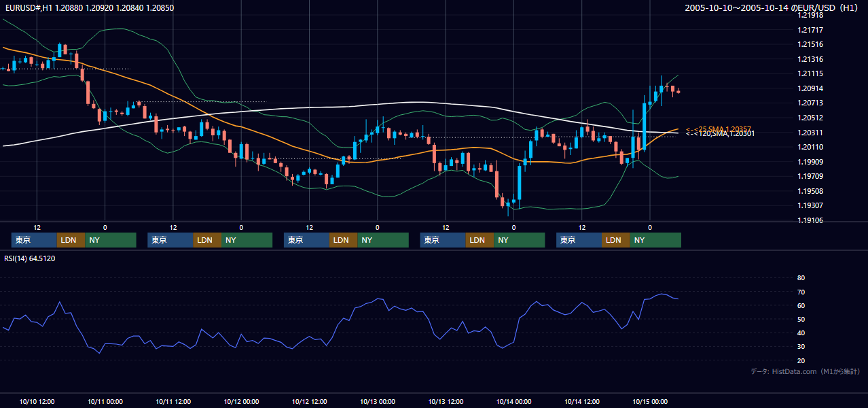Select the RSI scale value 40

[x=801, y=333]
